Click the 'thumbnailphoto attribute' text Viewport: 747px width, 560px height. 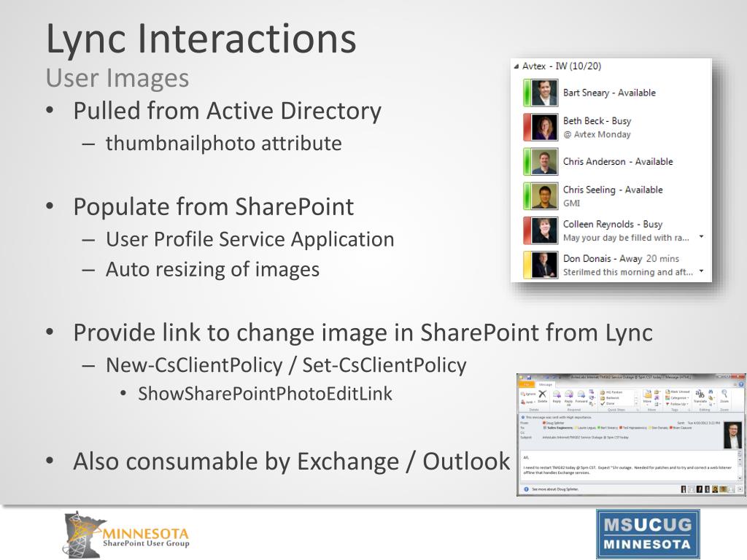click(x=223, y=144)
